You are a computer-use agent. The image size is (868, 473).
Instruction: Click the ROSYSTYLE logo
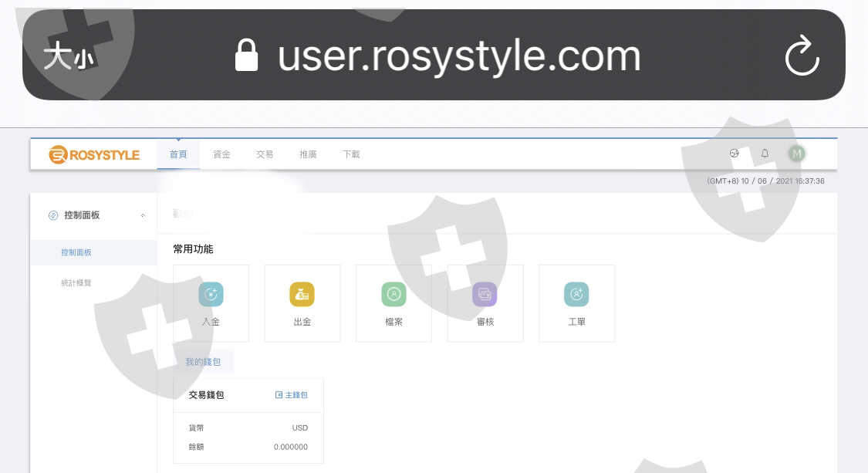94,154
